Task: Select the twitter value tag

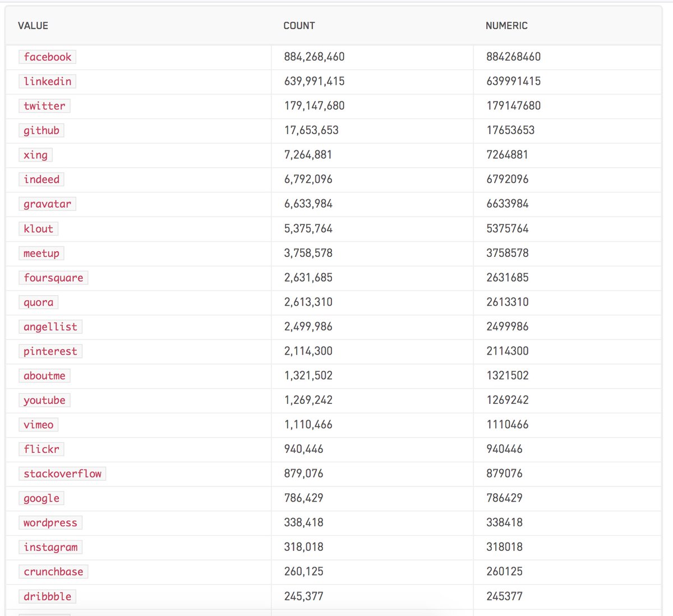Action: pyautogui.click(x=44, y=106)
